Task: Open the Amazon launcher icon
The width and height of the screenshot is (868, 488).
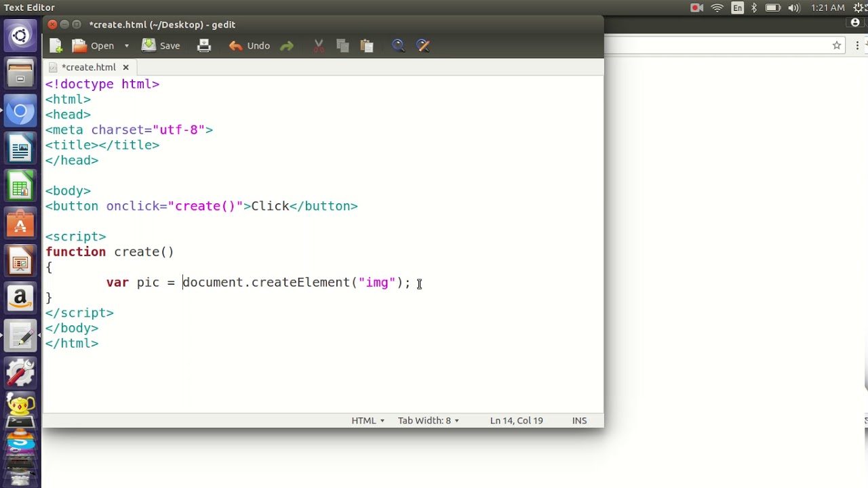Action: (20, 298)
